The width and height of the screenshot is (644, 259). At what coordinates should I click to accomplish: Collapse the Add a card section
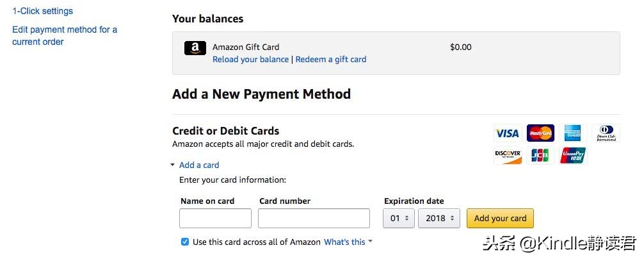click(x=198, y=165)
